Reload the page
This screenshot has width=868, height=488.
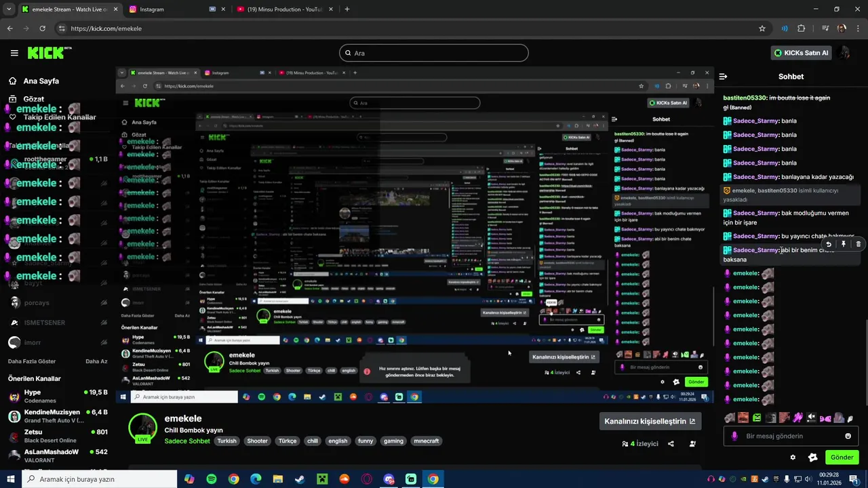[x=42, y=28]
